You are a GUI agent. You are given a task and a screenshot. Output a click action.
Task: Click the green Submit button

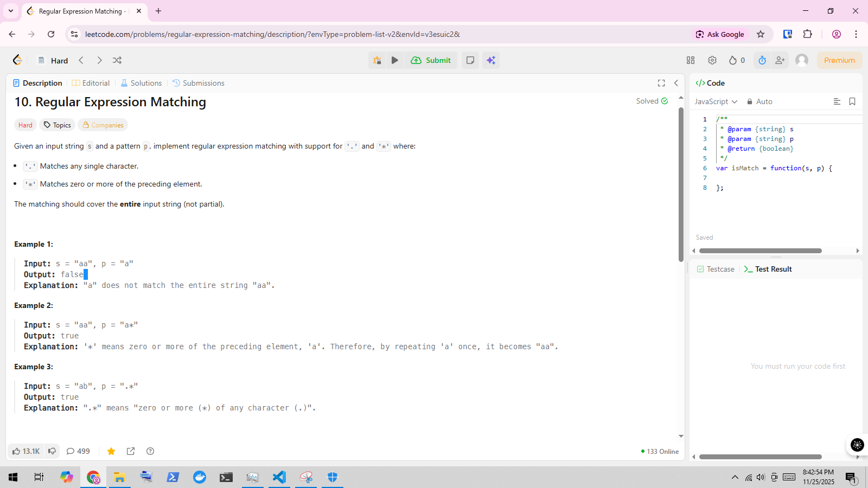431,60
